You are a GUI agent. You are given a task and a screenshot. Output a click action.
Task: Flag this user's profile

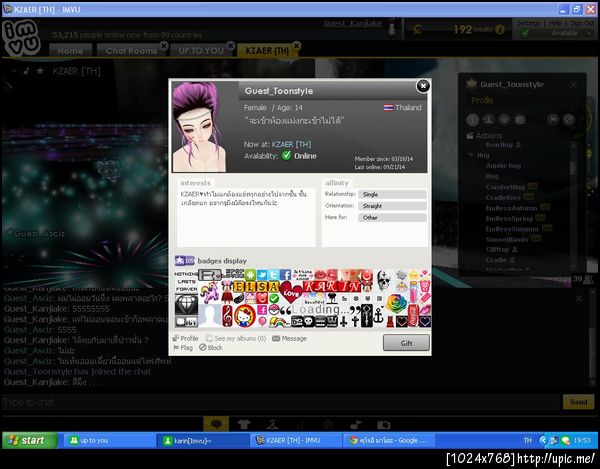pyautogui.click(x=183, y=347)
